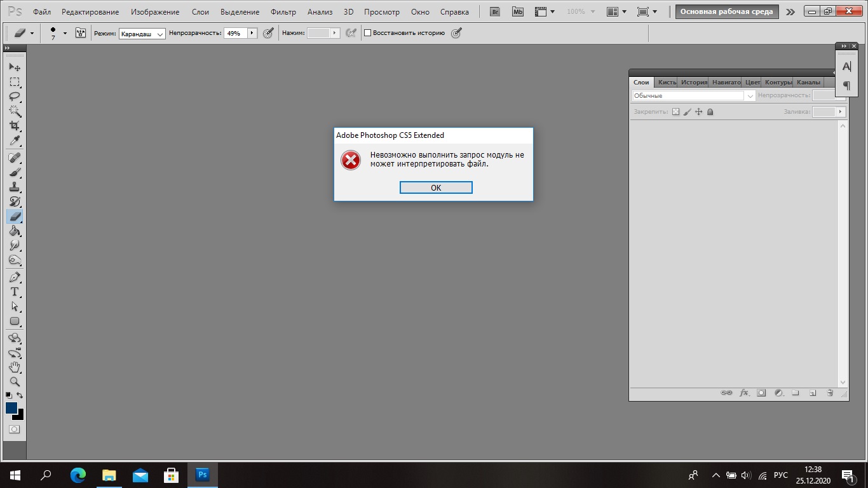Select the Eraser tool in the toolbox

click(15, 216)
